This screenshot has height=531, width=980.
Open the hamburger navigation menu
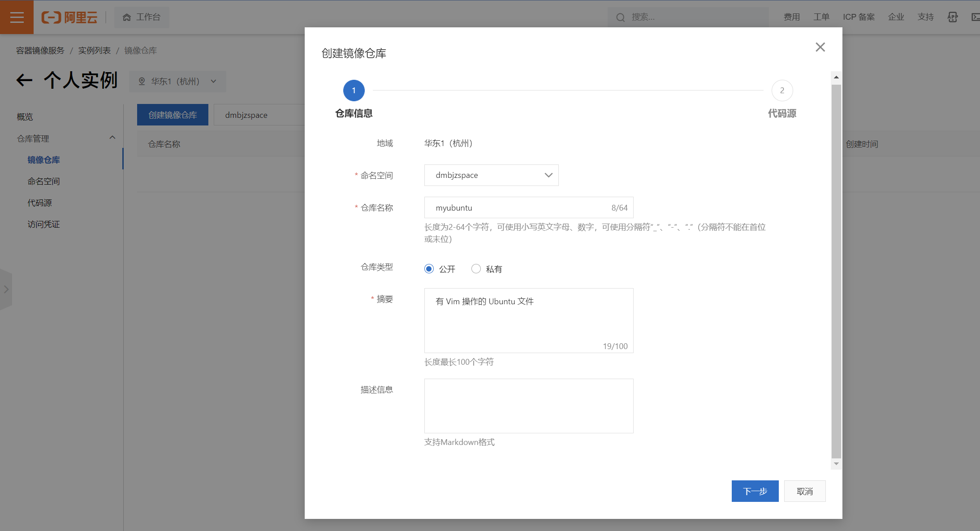[x=17, y=17]
